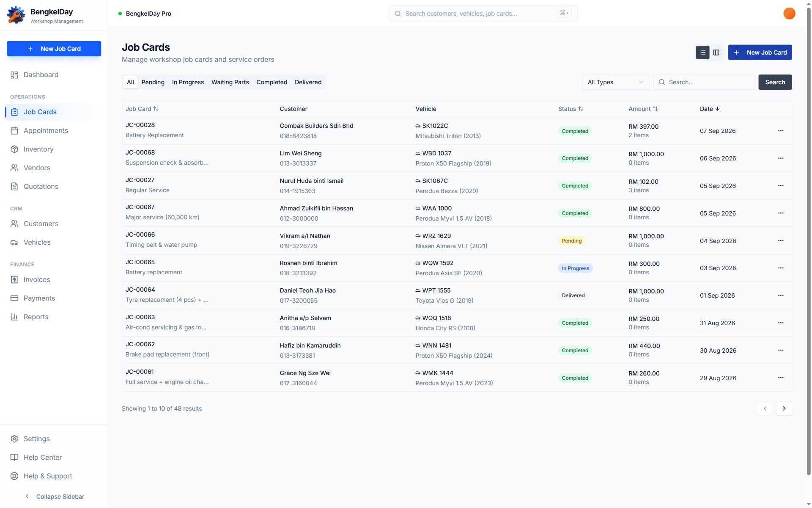Open the Help Center

[54, 458]
